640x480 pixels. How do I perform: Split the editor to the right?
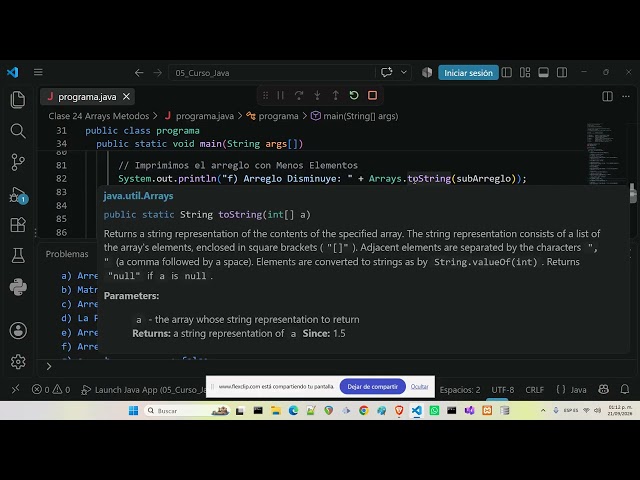[x=607, y=96]
